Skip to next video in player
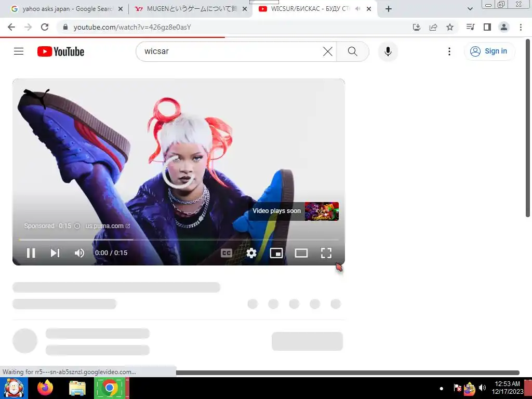The image size is (532, 399). pos(55,253)
